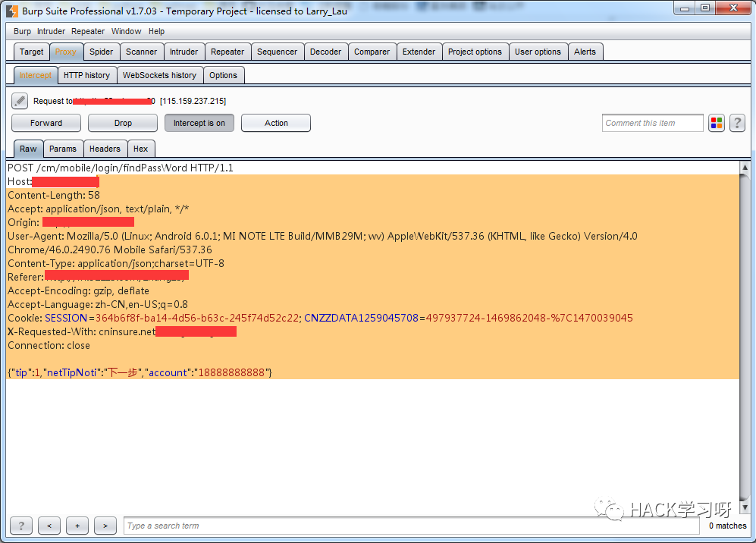Open the Help menu
The width and height of the screenshot is (756, 543).
coord(156,31)
